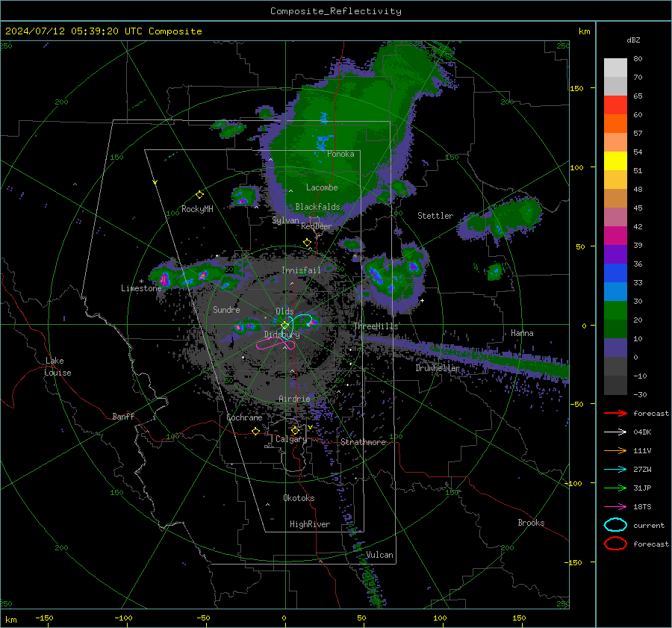The image size is (672, 628).
Task: Pick the green 31JP arrow icon
Action: pos(615,488)
